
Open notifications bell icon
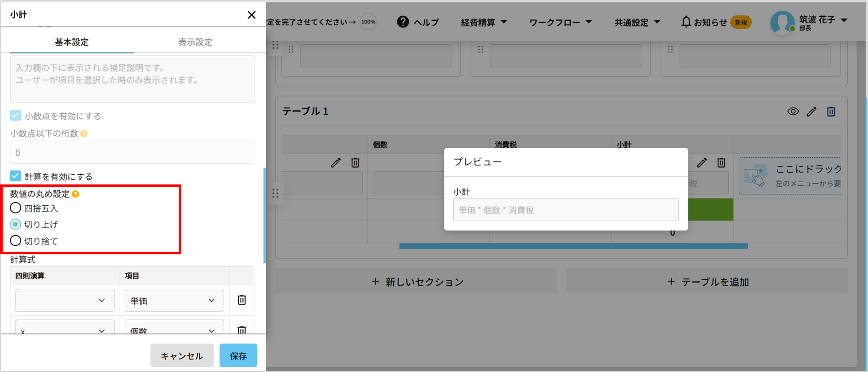[x=685, y=22]
